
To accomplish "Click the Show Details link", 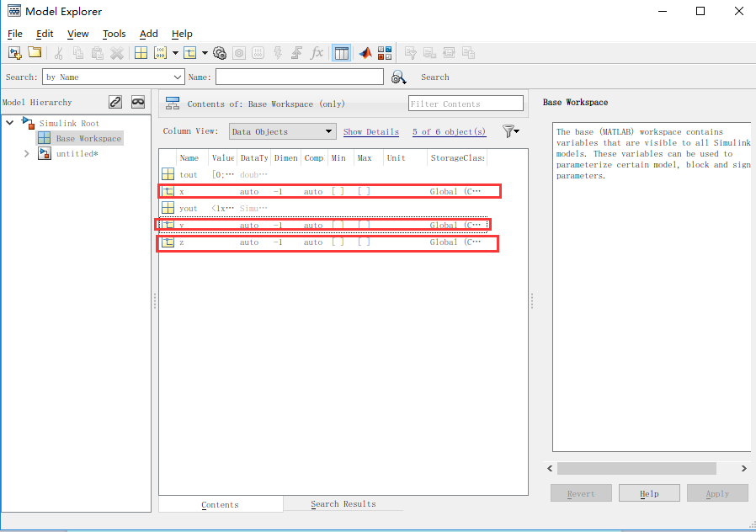I will click(370, 131).
